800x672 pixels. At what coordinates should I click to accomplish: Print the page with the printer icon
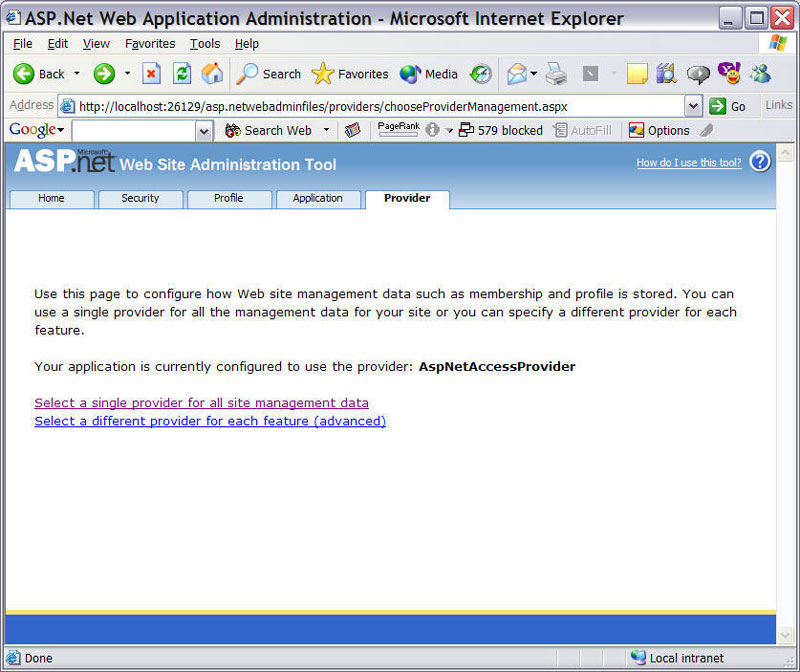coord(556,74)
